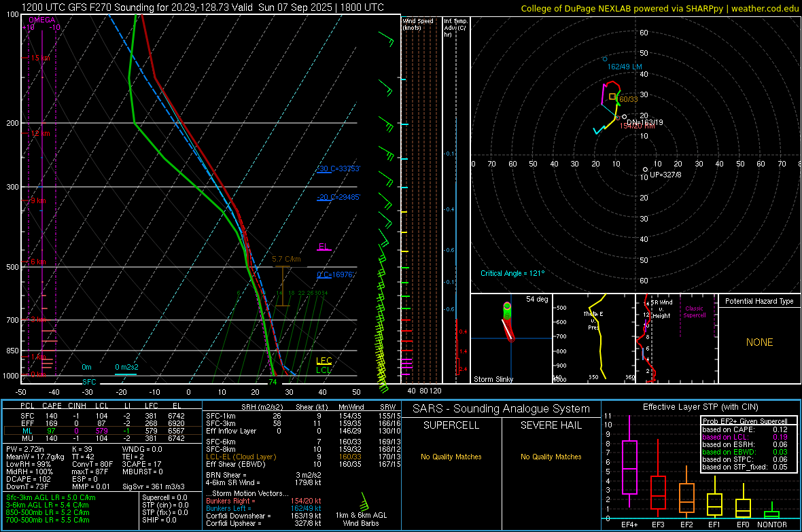Click the blue 'Bunkers Left =' label

pos(228,508)
